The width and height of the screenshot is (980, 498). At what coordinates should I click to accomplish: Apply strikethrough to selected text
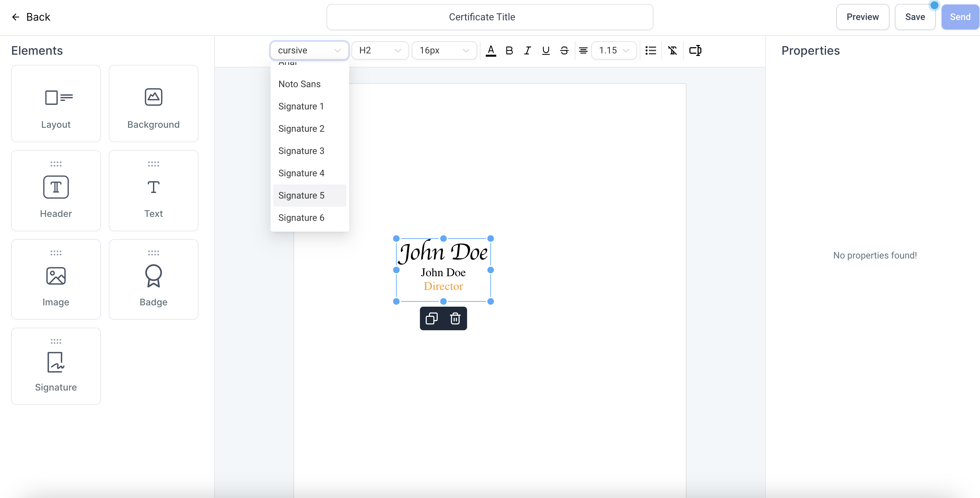point(564,50)
